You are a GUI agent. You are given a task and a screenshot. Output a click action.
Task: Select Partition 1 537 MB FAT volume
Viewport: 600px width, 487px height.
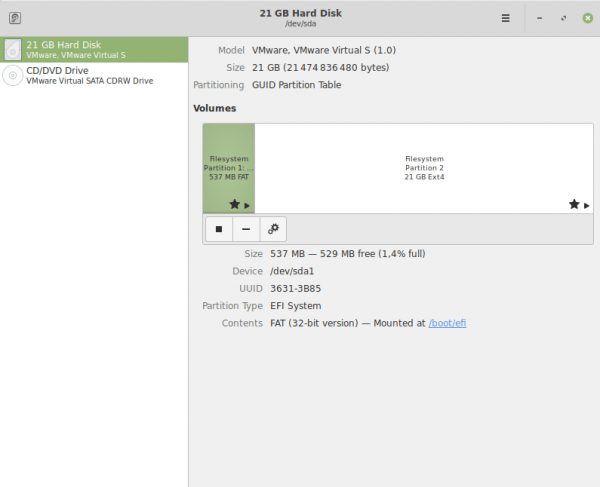click(229, 168)
